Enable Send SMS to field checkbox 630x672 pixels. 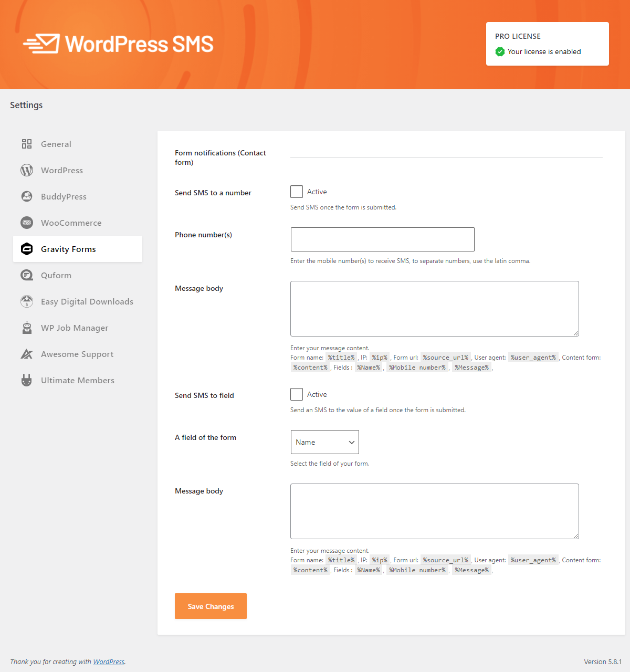tap(297, 394)
